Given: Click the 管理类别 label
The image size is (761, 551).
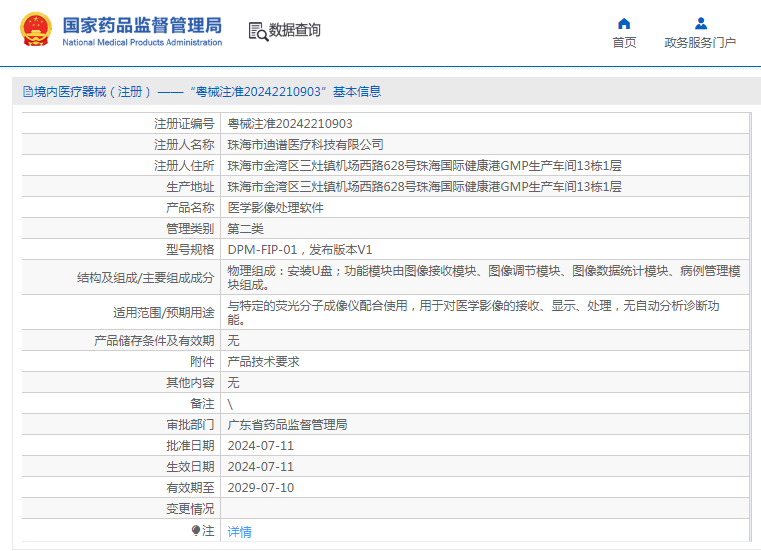Looking at the screenshot, I should pyautogui.click(x=190, y=229).
